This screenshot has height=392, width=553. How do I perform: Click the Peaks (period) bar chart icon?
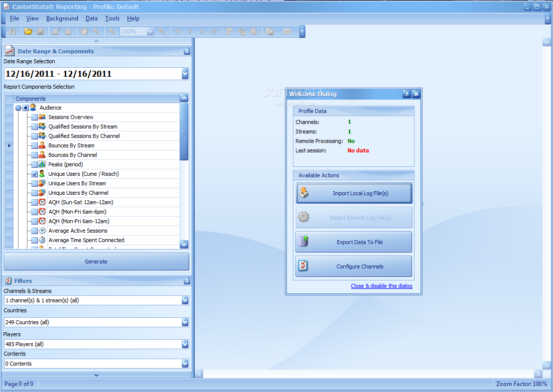[42, 164]
